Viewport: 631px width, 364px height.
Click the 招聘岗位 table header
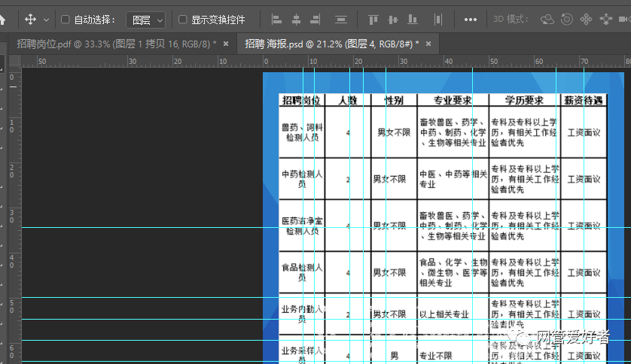pos(301,101)
